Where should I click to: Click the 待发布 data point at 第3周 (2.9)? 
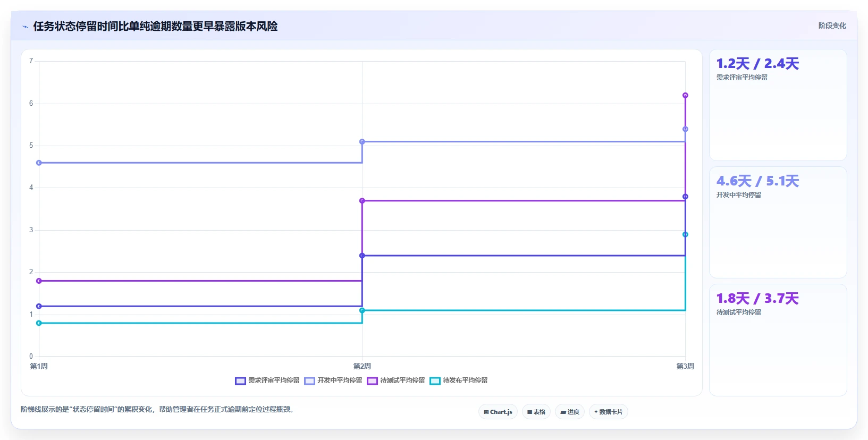[685, 234]
